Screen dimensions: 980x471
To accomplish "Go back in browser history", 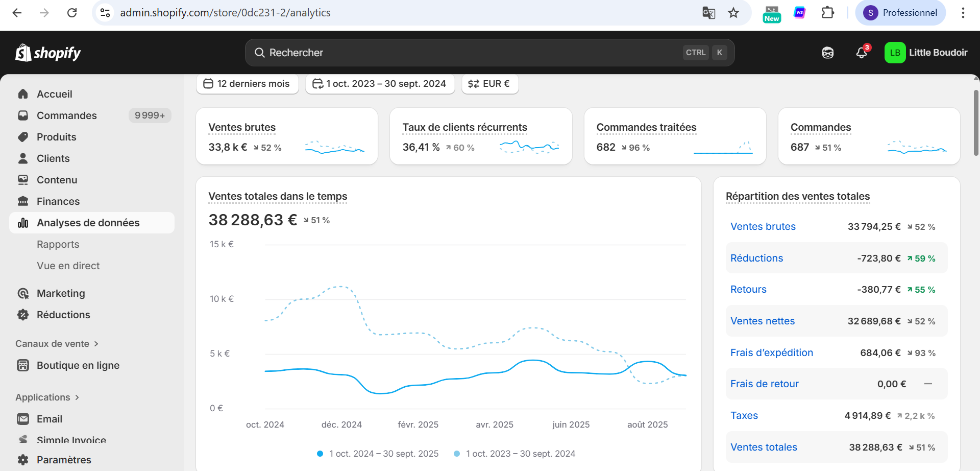I will (17, 13).
